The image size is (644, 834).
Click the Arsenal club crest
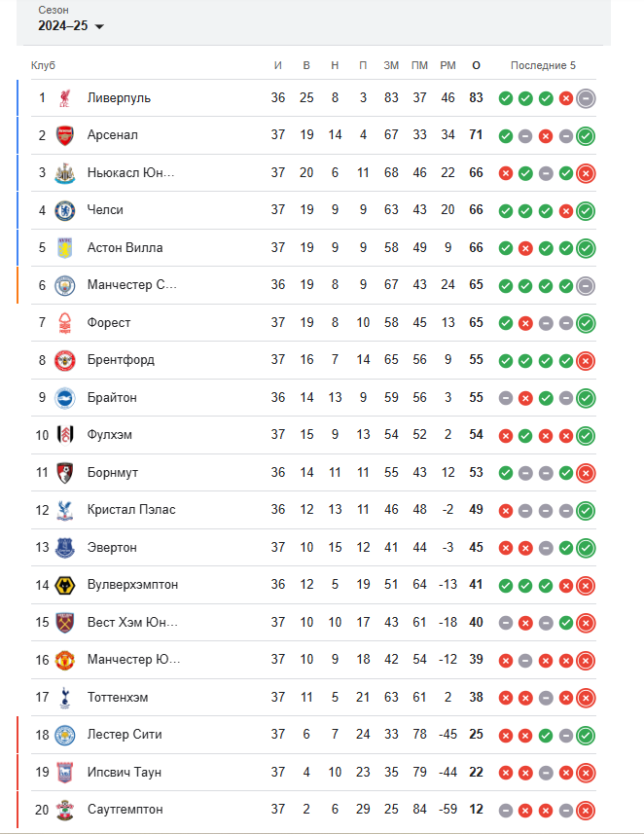point(64,135)
